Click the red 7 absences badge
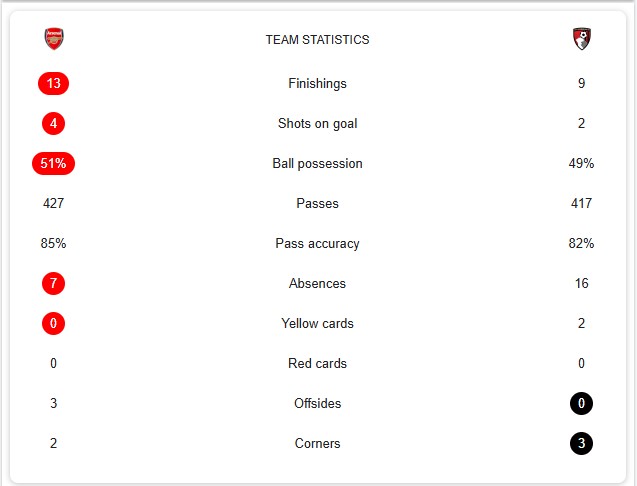The image size is (637, 486). tap(53, 283)
